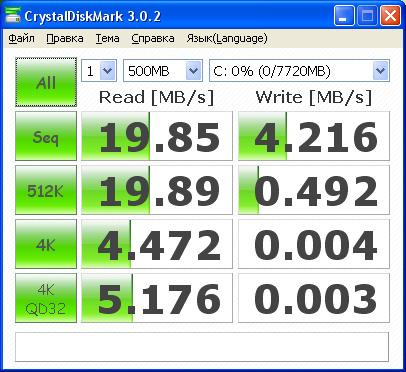Click the Read [MB/s] column header
The image size is (406, 372).
pos(156,97)
